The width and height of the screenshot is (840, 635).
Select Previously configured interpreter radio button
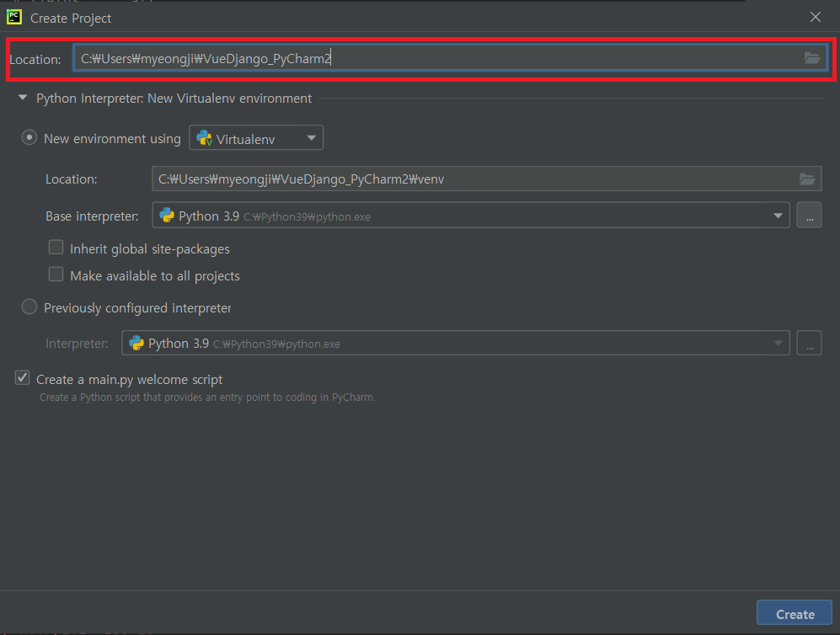pyautogui.click(x=29, y=307)
